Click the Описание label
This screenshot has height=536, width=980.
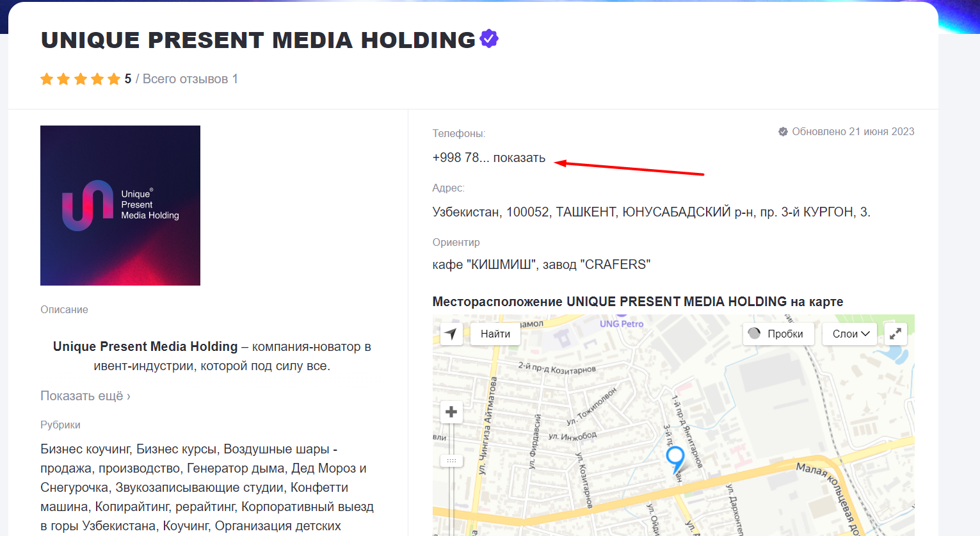65,310
